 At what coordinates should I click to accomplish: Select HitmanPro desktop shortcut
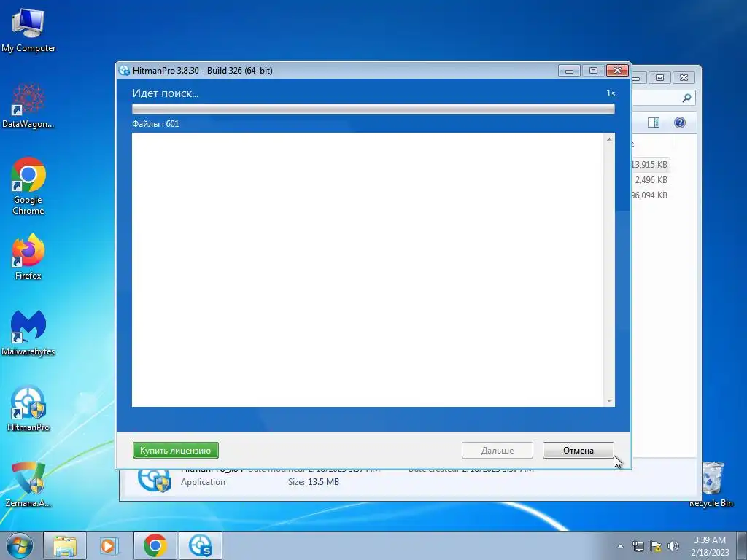tap(28, 408)
